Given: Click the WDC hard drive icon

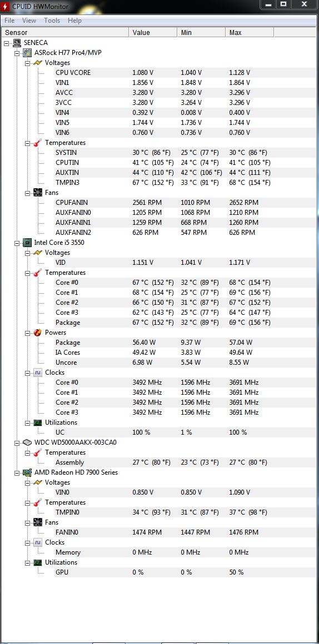Looking at the screenshot, I should coord(27,443).
